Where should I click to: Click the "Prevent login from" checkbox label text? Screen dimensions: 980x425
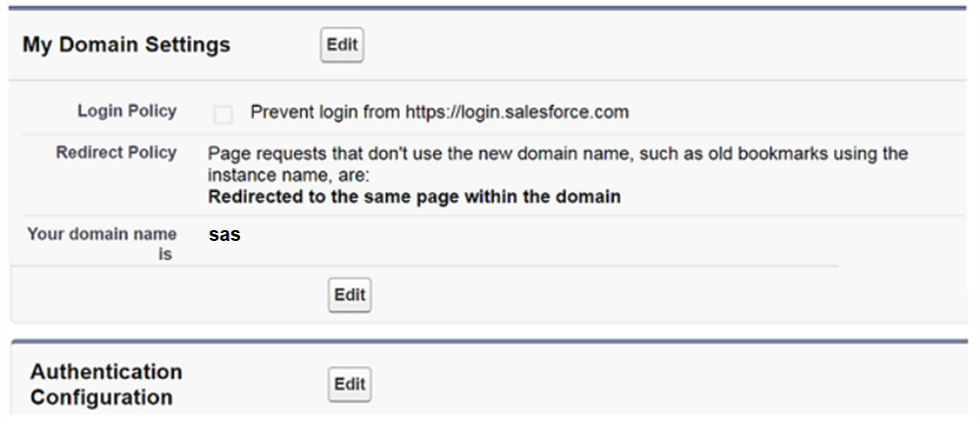click(x=325, y=113)
